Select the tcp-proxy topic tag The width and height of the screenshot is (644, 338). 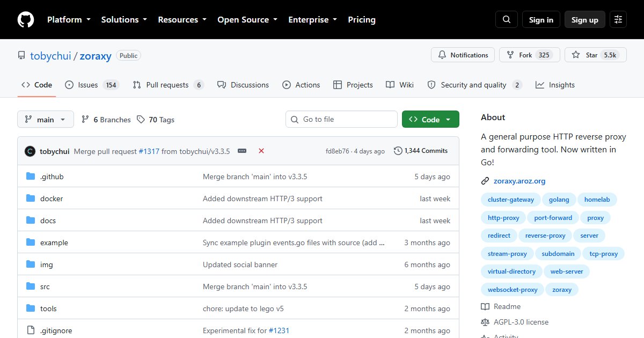[x=604, y=254]
